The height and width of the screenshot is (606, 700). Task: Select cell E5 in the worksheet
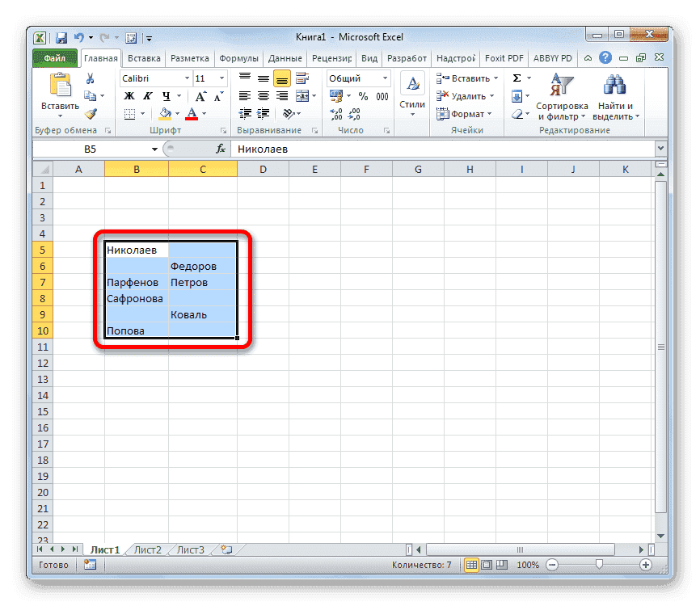click(x=314, y=250)
